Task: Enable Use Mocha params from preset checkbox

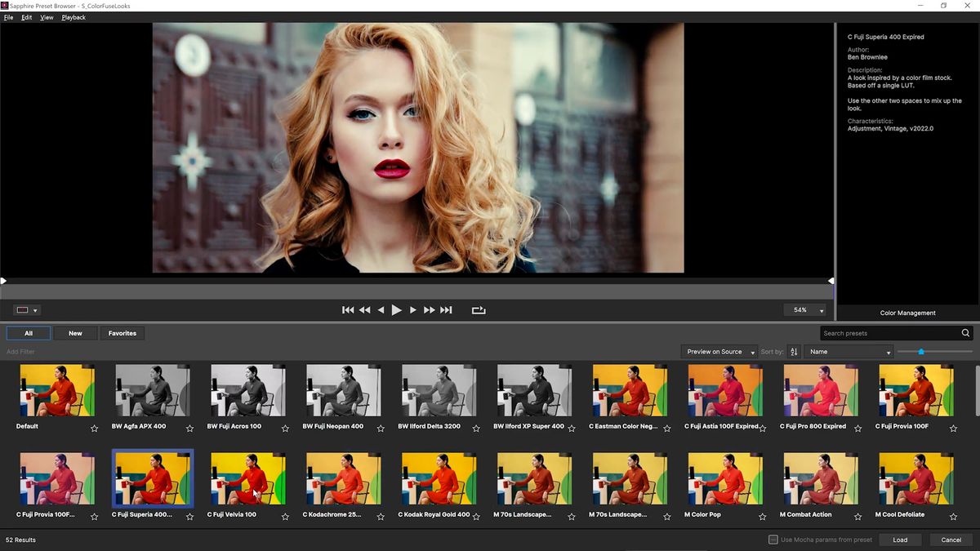Action: coord(773,540)
